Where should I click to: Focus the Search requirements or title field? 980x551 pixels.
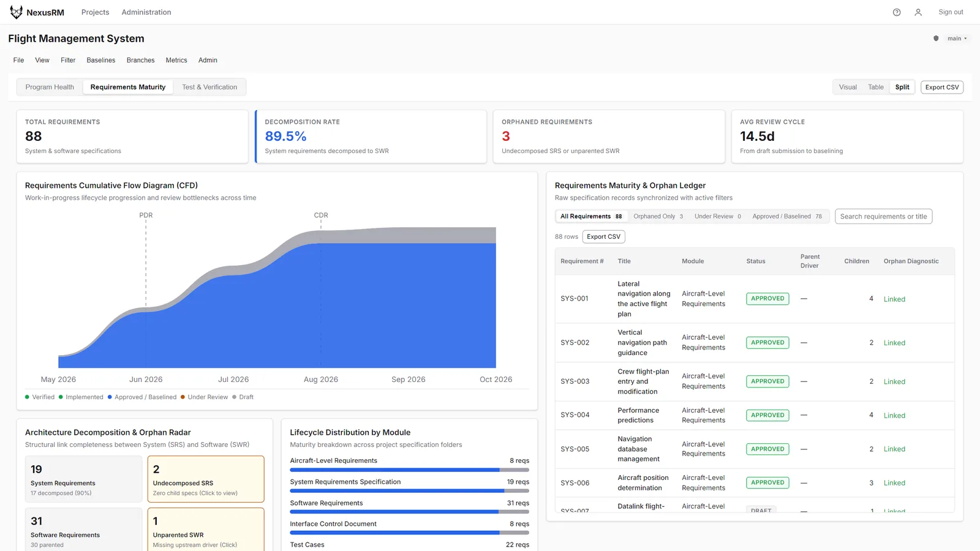click(x=883, y=216)
